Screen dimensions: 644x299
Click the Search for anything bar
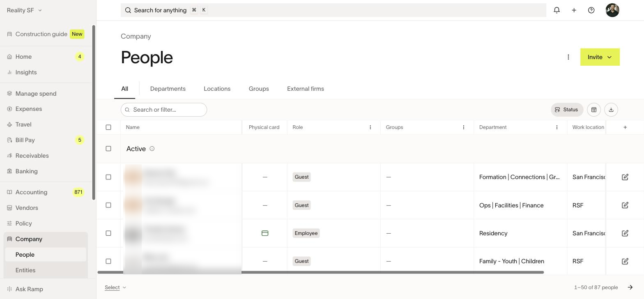point(333,10)
